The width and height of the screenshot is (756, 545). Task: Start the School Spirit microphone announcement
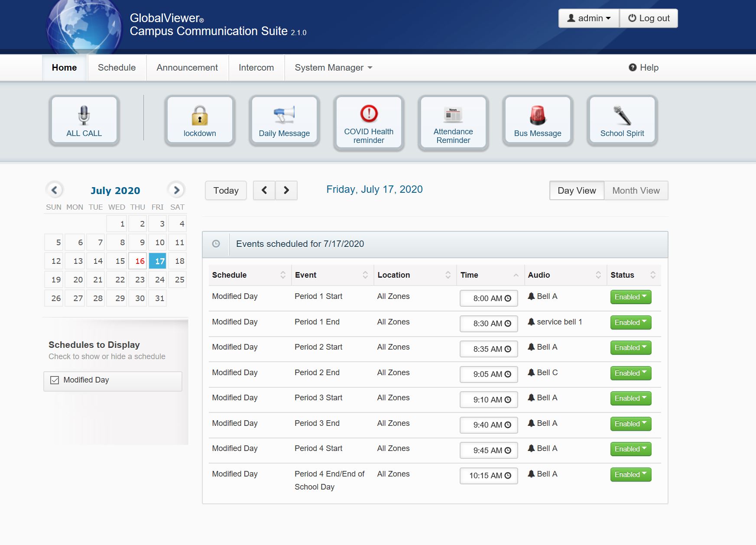click(622, 120)
